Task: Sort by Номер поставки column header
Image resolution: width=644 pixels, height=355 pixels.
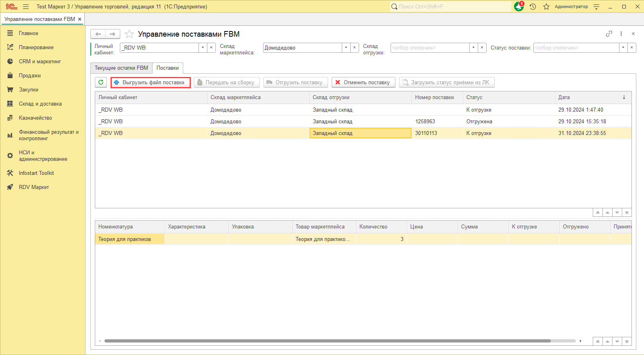Action: pos(437,98)
